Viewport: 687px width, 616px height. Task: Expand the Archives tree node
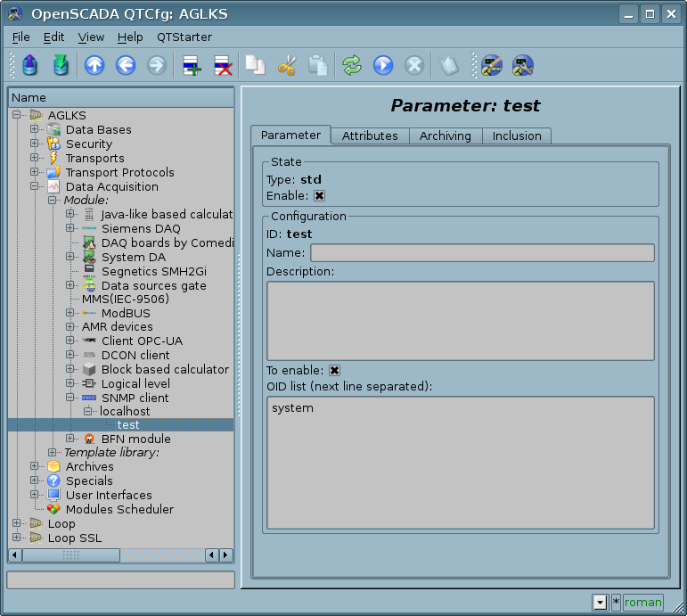(x=35, y=466)
